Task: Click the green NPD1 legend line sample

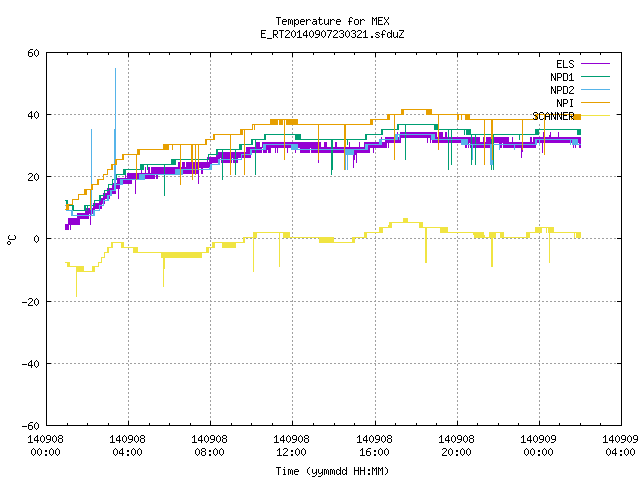Action: 595,77
